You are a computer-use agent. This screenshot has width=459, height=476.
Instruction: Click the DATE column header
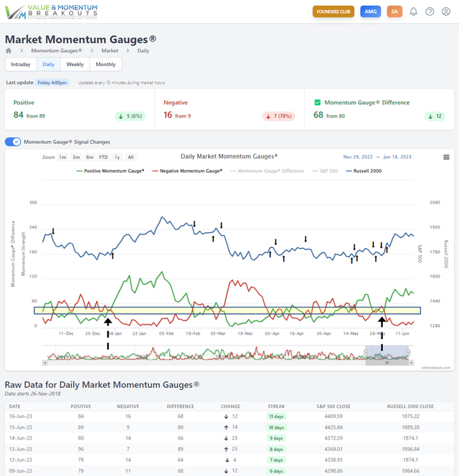click(14, 406)
